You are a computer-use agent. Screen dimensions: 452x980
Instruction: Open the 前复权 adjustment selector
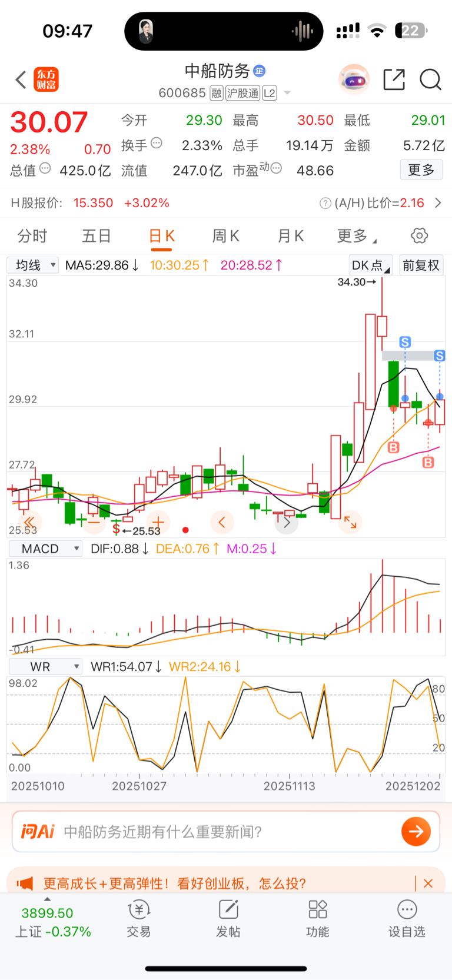(x=421, y=265)
